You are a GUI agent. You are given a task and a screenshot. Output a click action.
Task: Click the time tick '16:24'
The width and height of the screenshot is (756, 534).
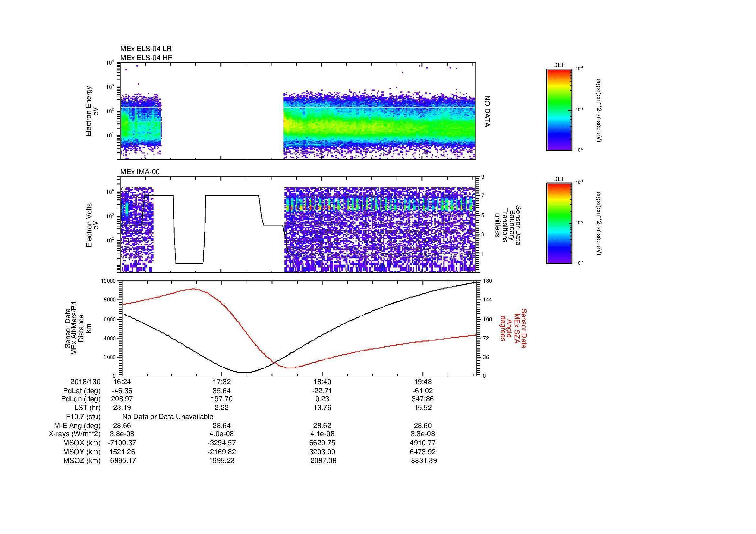(x=122, y=382)
